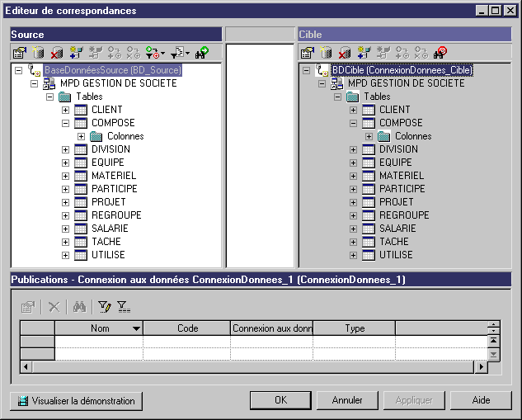Select EQUIPE table in Source tree
Viewport: 522px width, 420px height.
coord(108,163)
